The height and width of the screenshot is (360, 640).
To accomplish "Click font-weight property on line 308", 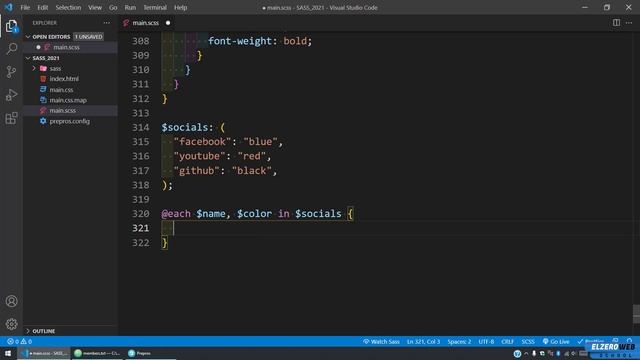I will point(240,41).
